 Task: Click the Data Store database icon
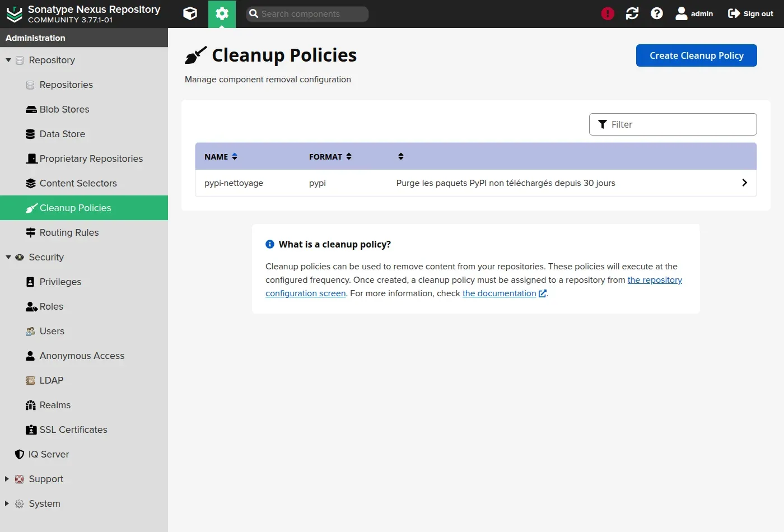tap(30, 134)
